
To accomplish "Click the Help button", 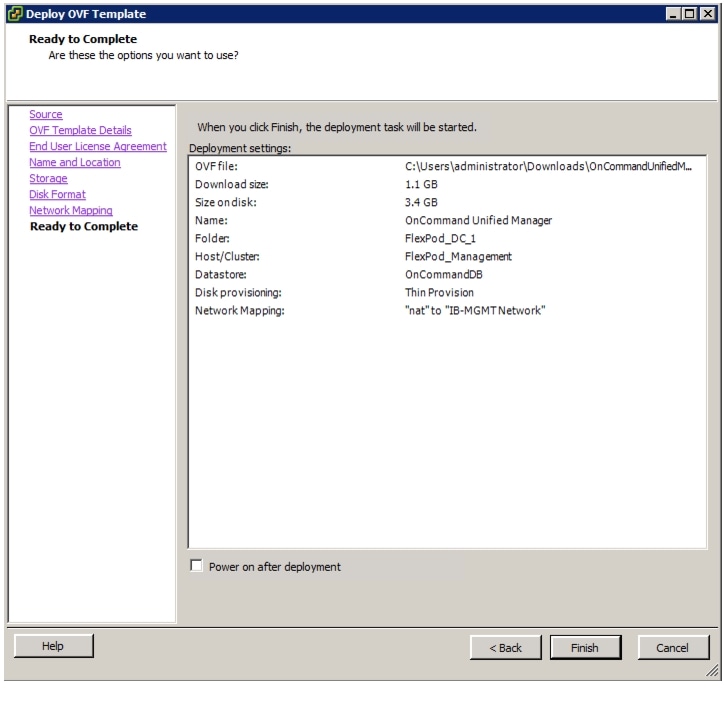I will pos(54,646).
